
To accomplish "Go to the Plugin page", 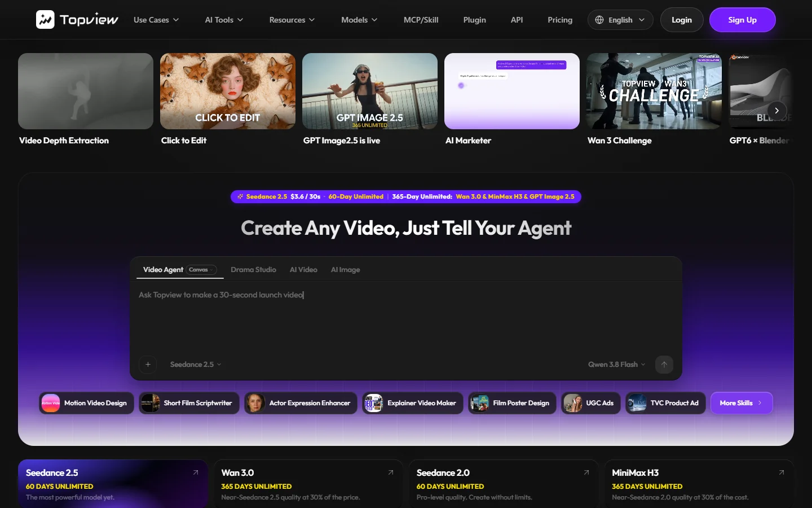I will (x=474, y=20).
